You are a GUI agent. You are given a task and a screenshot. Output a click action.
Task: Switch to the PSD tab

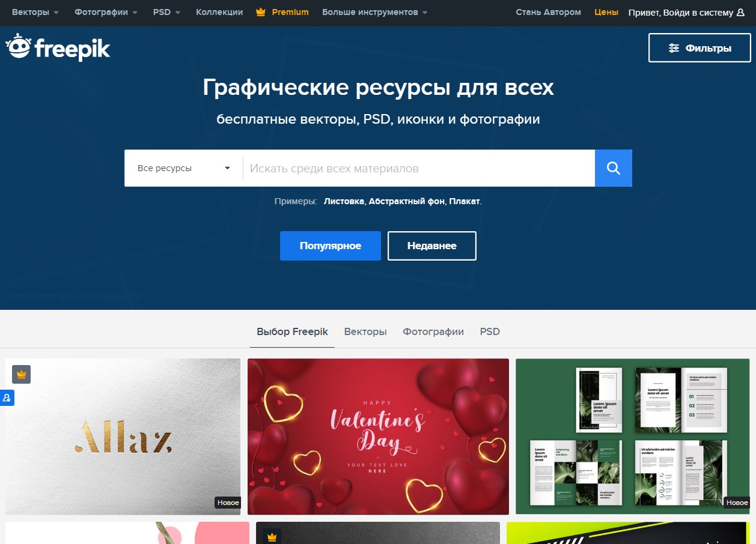[490, 331]
